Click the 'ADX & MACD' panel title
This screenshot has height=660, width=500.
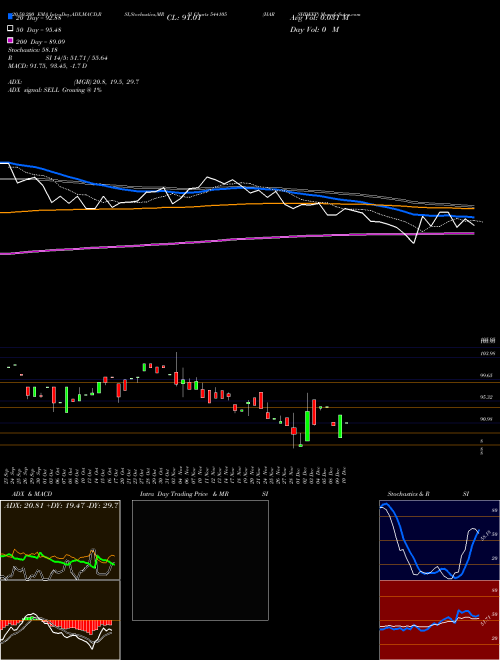[x=32, y=494]
